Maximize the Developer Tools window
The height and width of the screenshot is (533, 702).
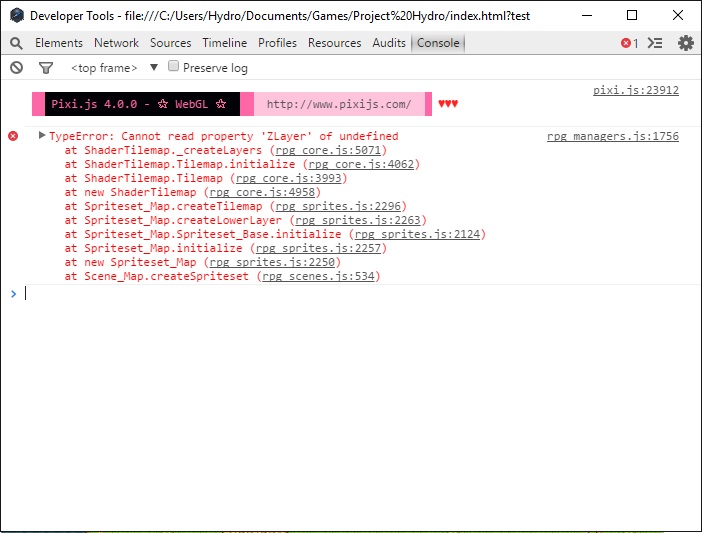coord(632,15)
